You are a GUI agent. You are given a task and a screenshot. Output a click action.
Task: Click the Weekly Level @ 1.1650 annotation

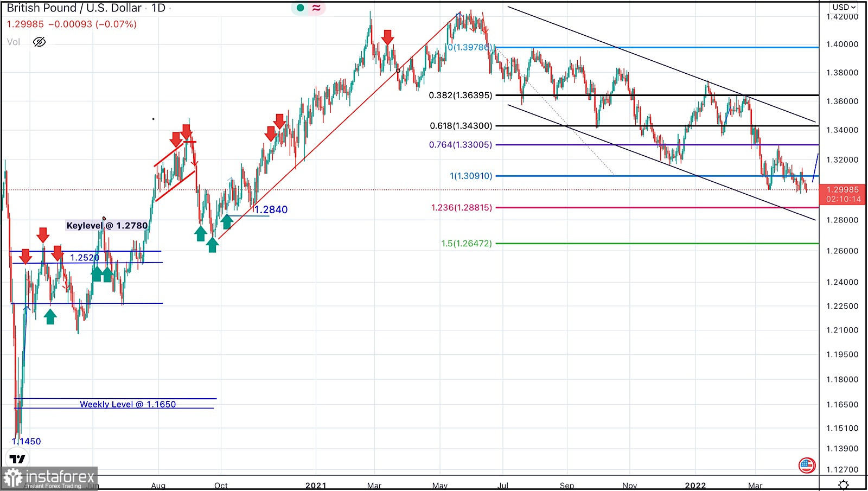point(128,404)
